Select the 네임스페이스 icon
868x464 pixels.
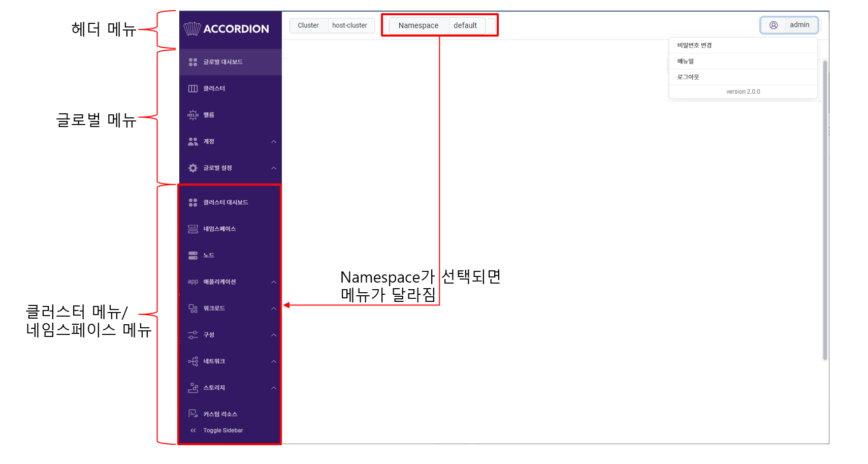point(193,229)
